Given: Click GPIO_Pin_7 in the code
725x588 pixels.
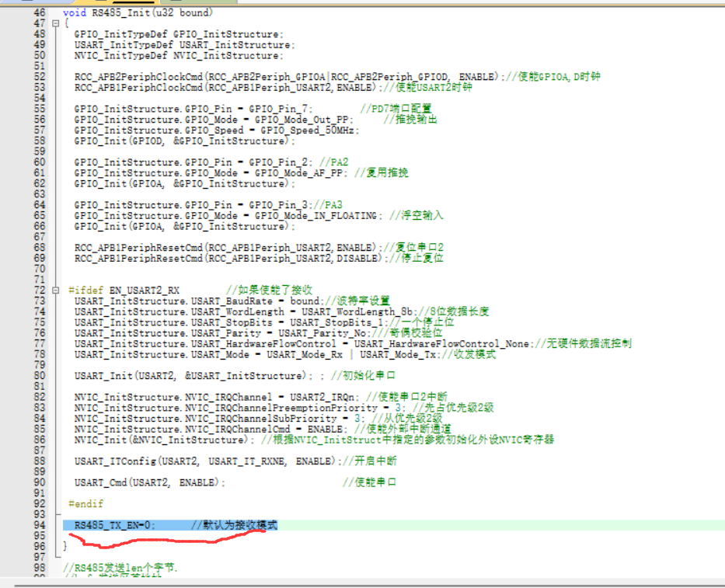Looking at the screenshot, I should tap(278, 109).
